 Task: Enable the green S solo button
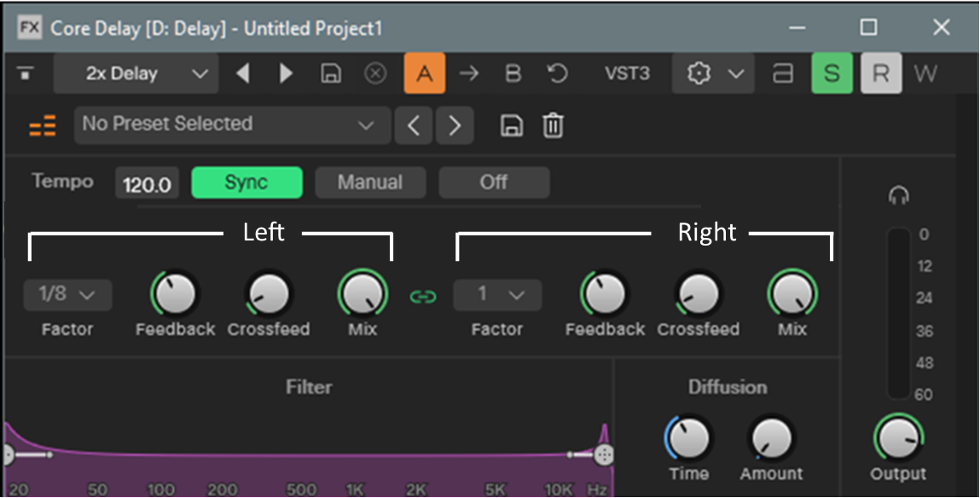(831, 74)
